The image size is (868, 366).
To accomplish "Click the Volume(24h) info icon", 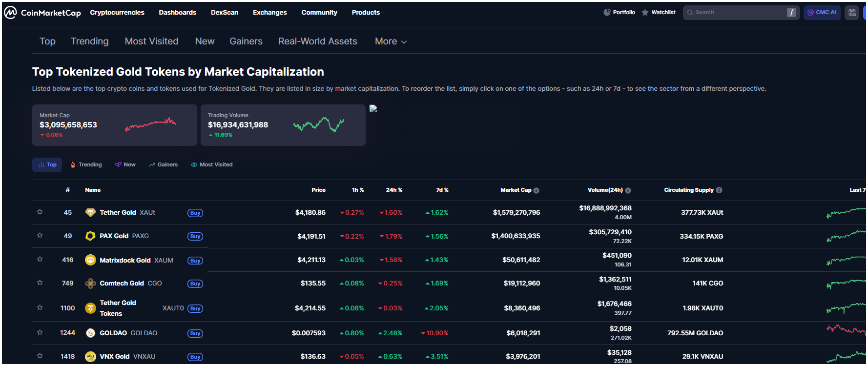I will pyautogui.click(x=628, y=190).
